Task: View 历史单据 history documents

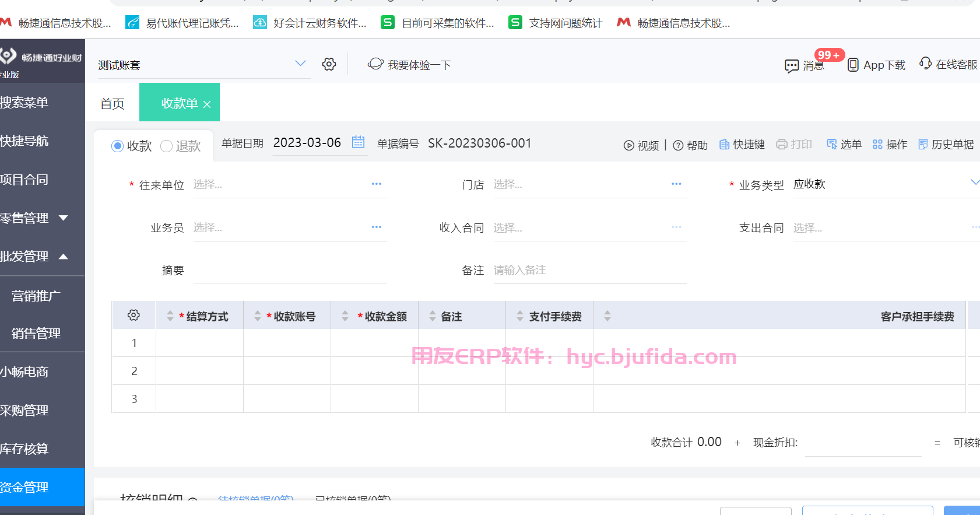Action: (x=946, y=144)
